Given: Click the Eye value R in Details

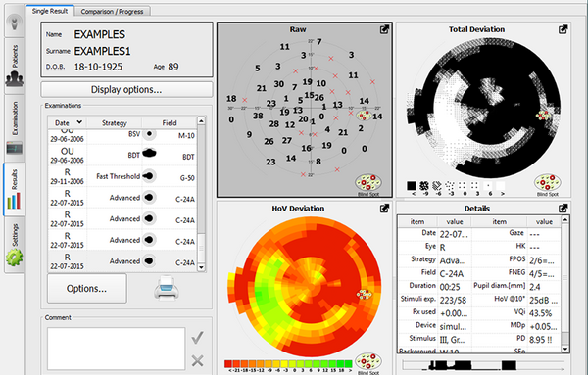Looking at the screenshot, I should (443, 248).
